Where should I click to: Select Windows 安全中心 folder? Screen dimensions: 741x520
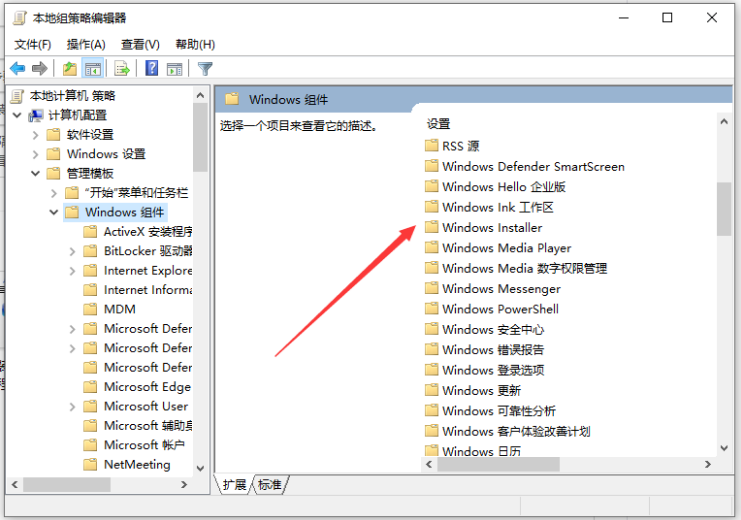click(x=484, y=329)
